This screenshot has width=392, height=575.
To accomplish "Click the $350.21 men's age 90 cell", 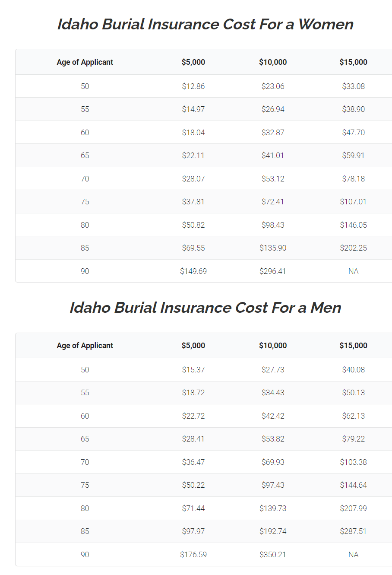I will (x=273, y=555).
